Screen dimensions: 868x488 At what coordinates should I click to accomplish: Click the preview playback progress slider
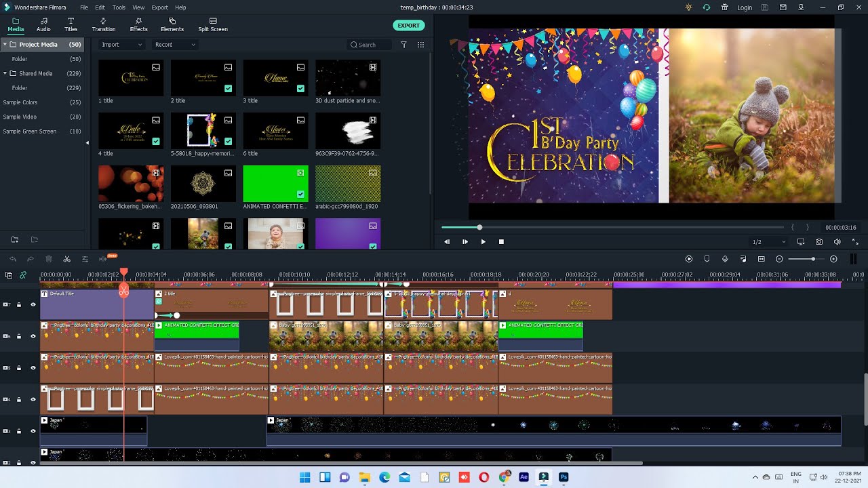pyautogui.click(x=612, y=227)
